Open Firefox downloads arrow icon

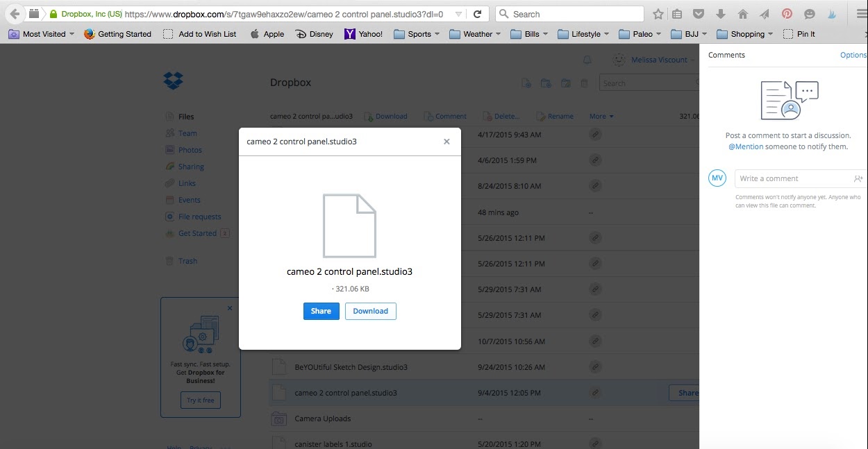pyautogui.click(x=721, y=14)
